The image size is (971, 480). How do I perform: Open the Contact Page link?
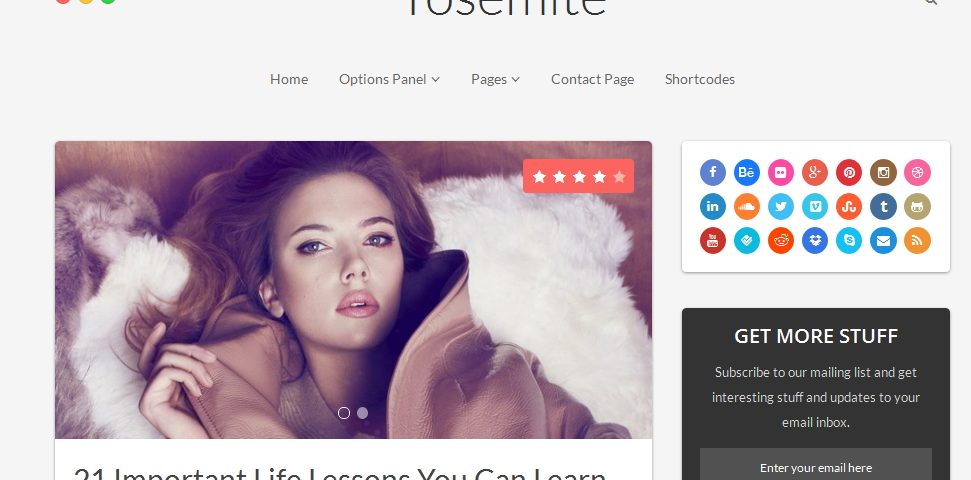(x=593, y=79)
